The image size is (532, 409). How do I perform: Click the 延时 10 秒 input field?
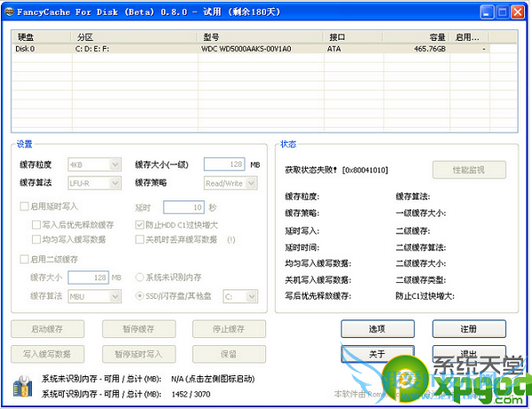pyautogui.click(x=184, y=208)
